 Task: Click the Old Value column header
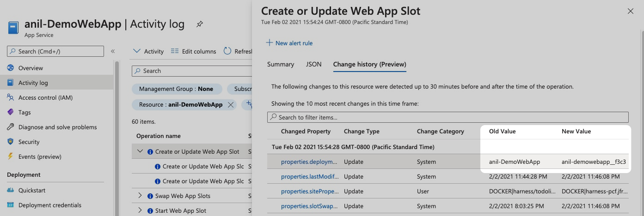[503, 132]
